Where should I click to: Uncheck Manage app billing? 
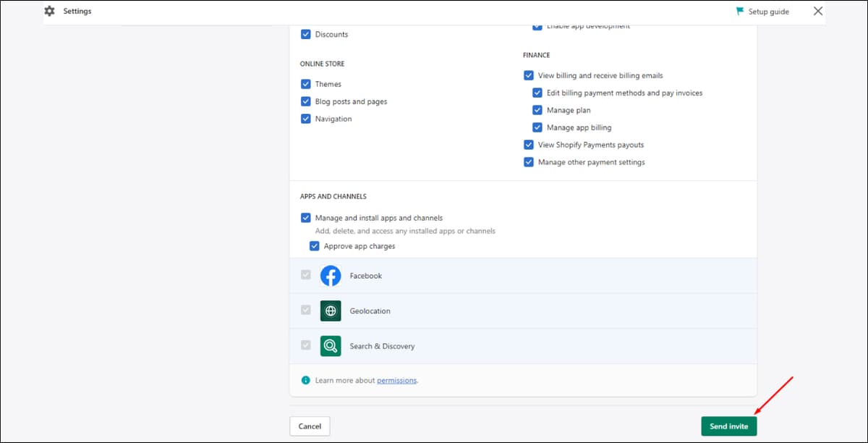click(537, 127)
